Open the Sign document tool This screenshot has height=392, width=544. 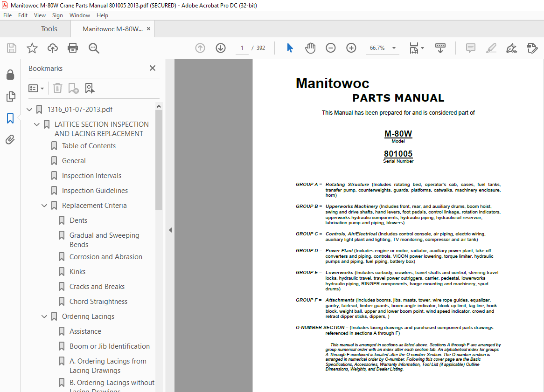tap(511, 48)
